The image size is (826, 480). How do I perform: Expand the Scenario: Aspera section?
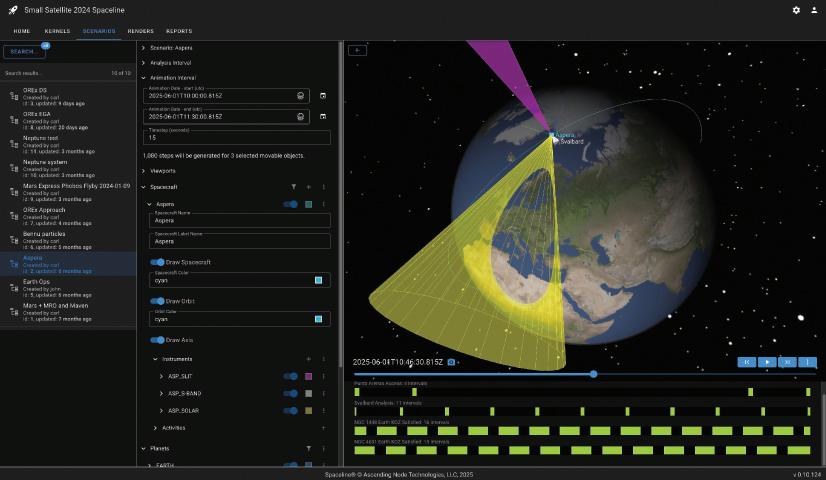(x=143, y=48)
